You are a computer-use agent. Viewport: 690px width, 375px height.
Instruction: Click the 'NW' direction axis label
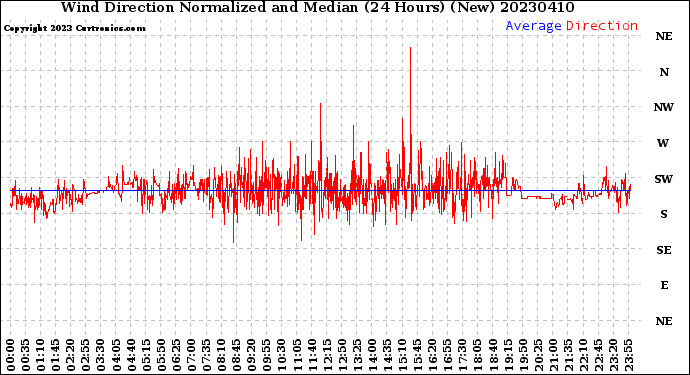664,107
